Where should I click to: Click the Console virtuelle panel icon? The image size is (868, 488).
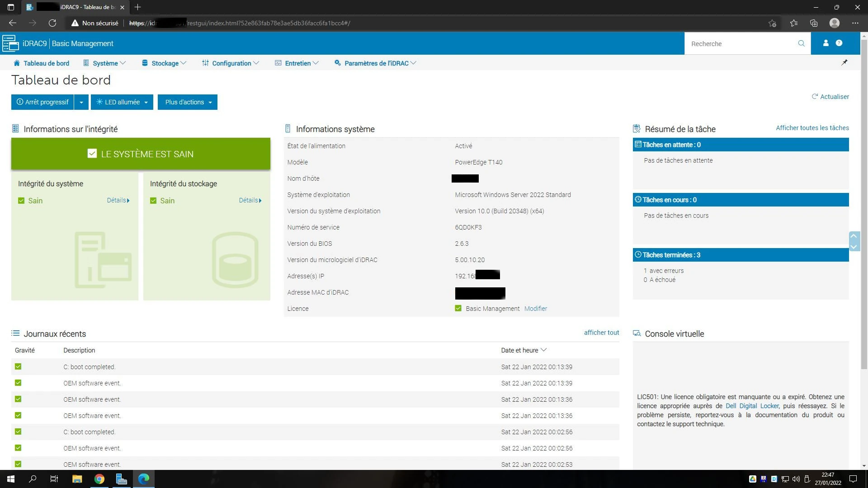[x=637, y=333]
